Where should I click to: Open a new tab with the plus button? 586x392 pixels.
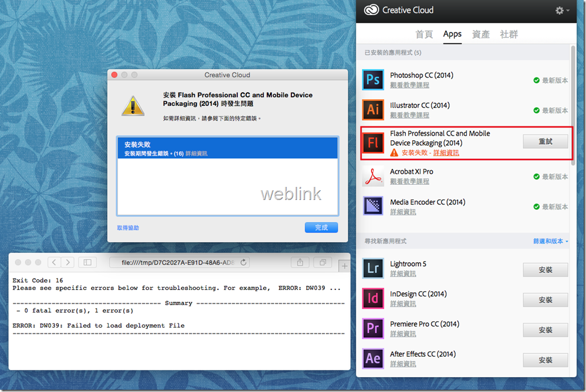[x=344, y=266]
